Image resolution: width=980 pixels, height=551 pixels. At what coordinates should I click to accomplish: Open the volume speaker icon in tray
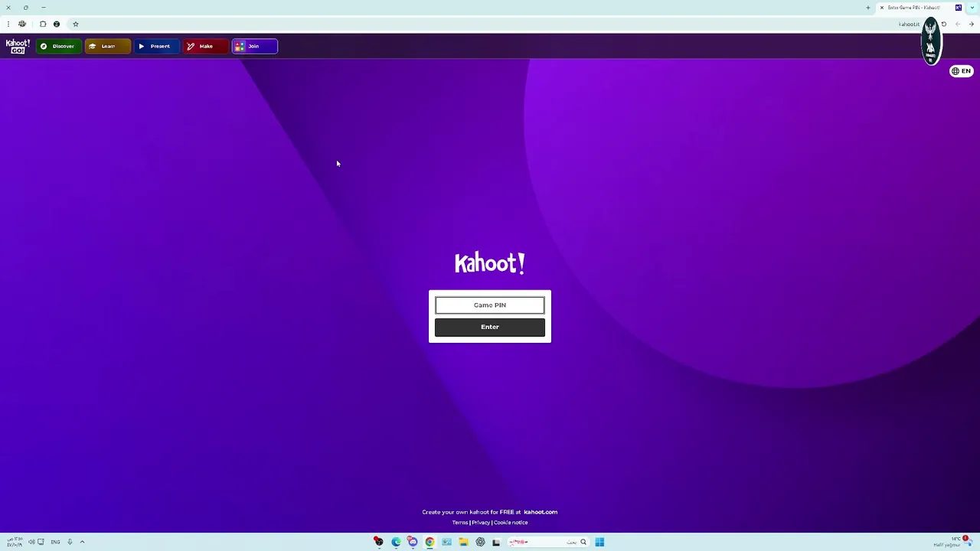[31, 542]
